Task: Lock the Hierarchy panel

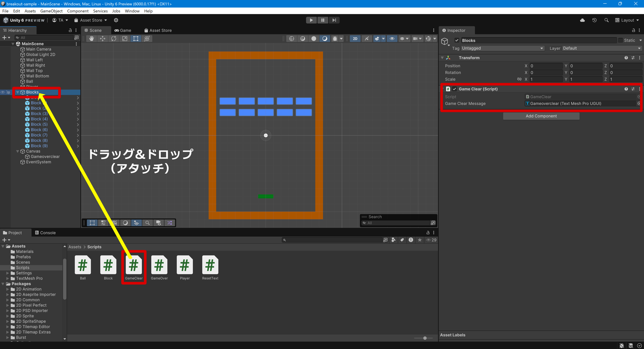Action: [70, 30]
